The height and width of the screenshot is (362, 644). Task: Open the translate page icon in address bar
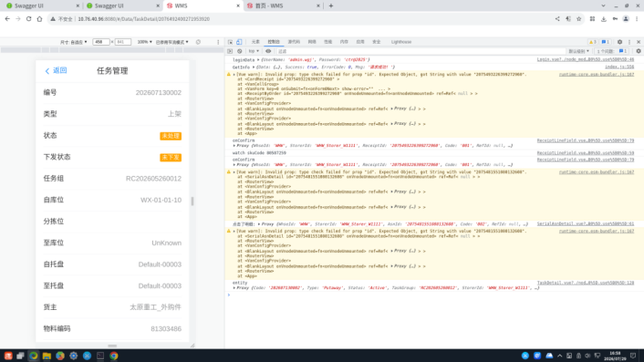click(568, 19)
